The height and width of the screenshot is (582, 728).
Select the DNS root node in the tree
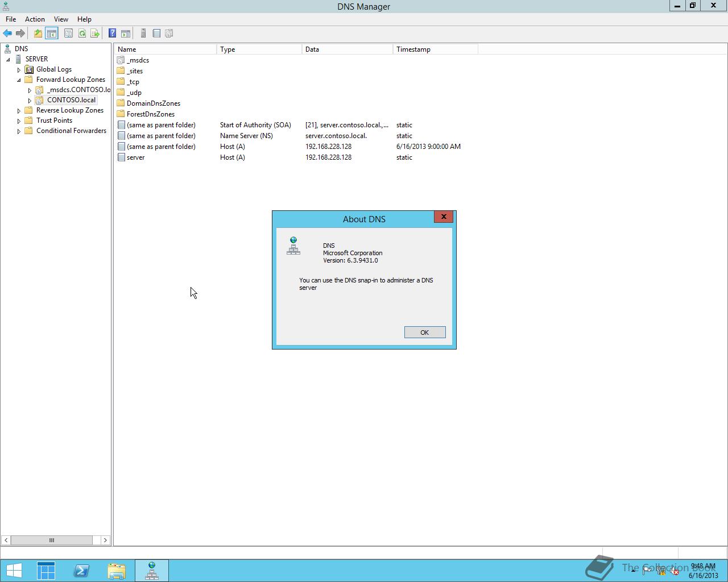[21, 49]
